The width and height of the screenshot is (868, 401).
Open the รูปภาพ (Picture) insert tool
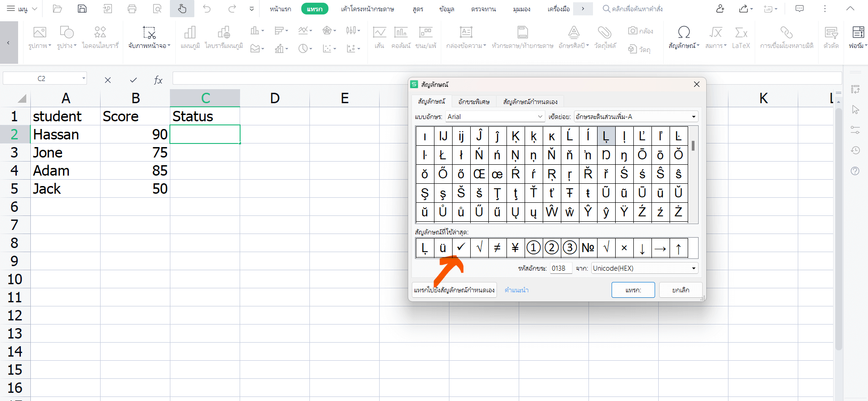(x=40, y=38)
